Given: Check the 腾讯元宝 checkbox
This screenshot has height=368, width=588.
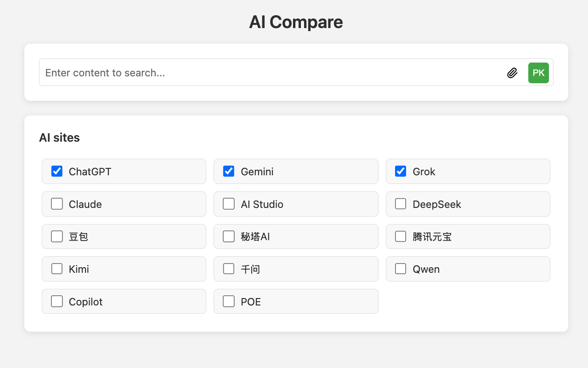Looking at the screenshot, I should coord(401,236).
